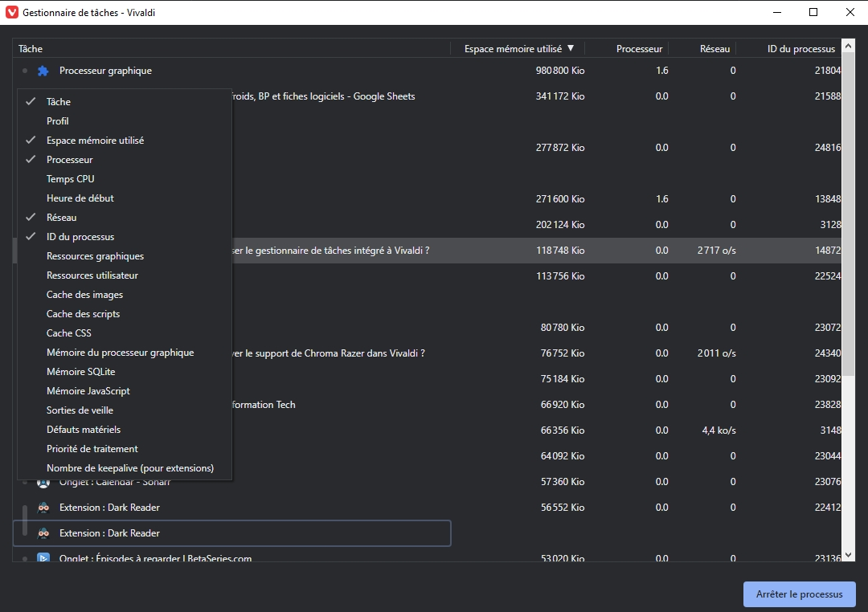Enable the Ressources graphiques column
Viewport: 868px width, 612px height.
point(125,256)
